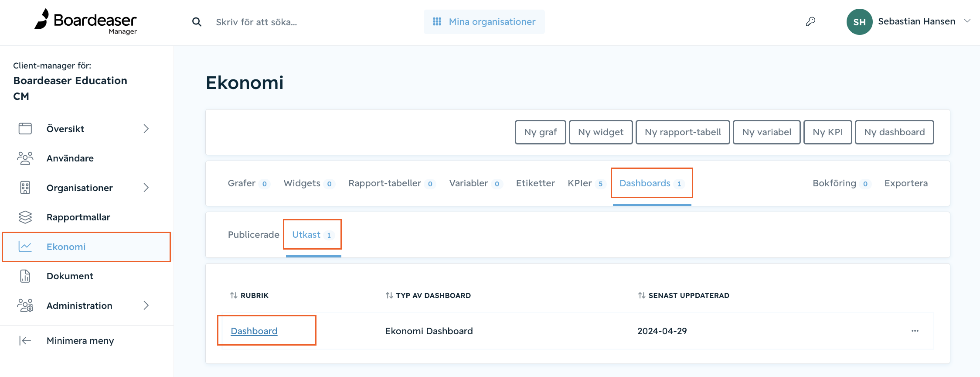The height and width of the screenshot is (377, 980).
Task: Click the Administration users-gear icon
Action: coord(25,305)
